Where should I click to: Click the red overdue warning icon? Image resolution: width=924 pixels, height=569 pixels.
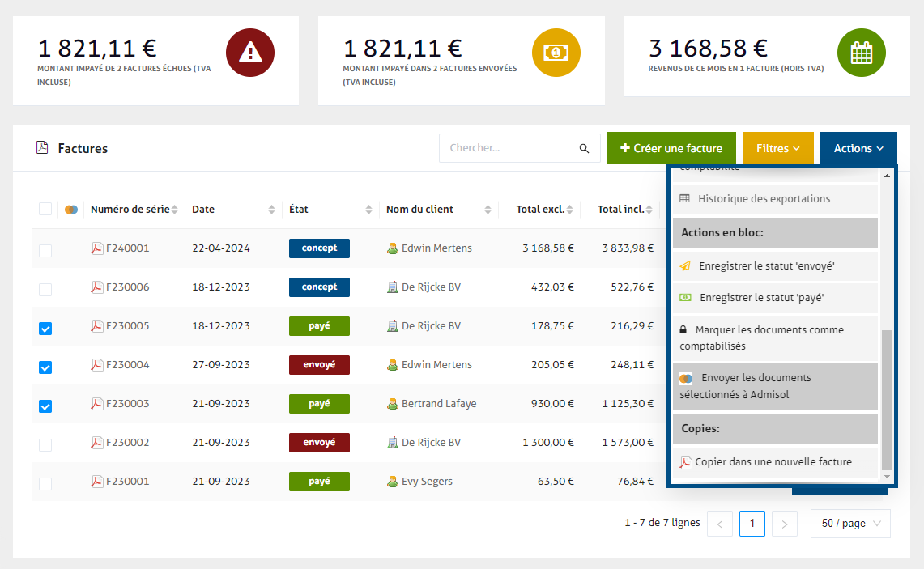pos(250,53)
